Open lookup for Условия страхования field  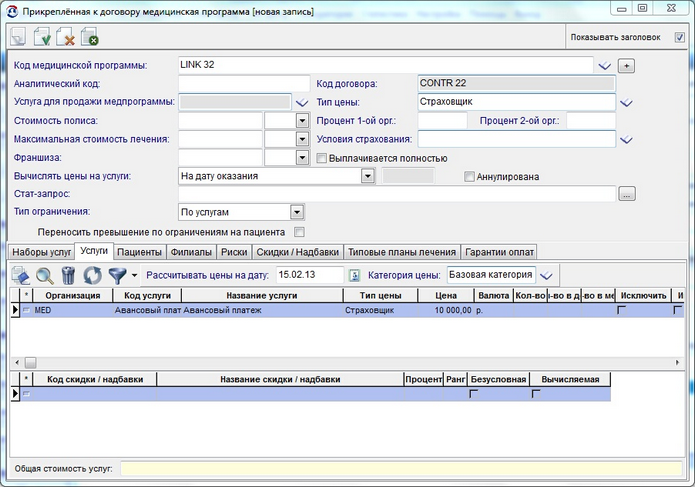pyautogui.click(x=626, y=140)
